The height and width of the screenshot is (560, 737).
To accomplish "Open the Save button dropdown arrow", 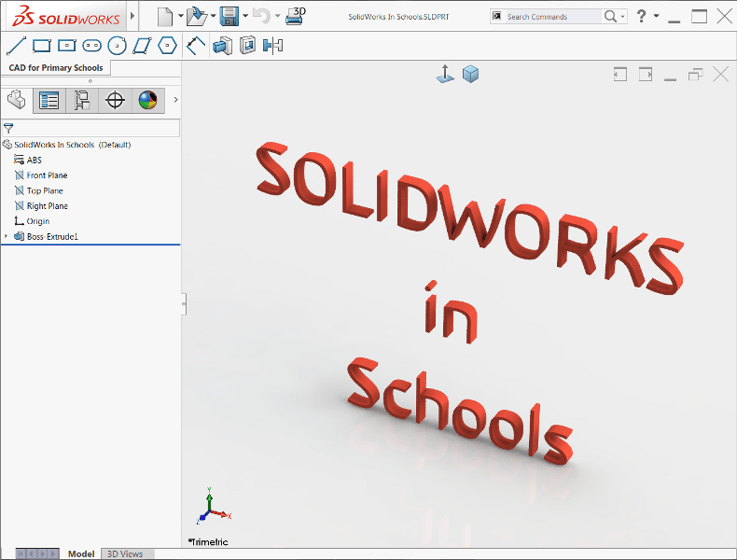I will (244, 17).
